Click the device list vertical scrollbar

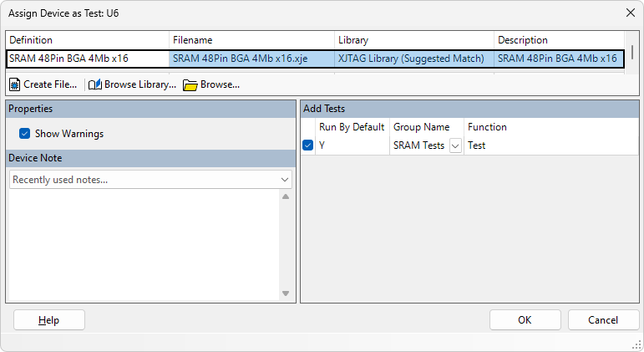coord(632,53)
